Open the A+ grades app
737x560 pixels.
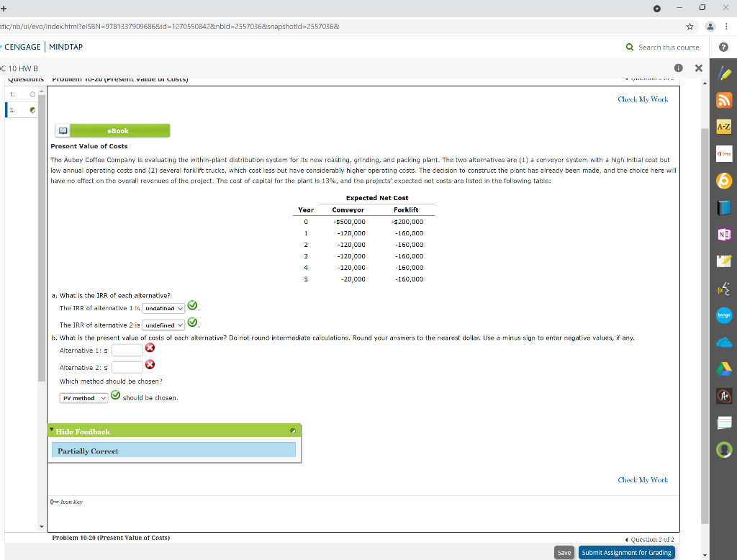tap(724, 396)
